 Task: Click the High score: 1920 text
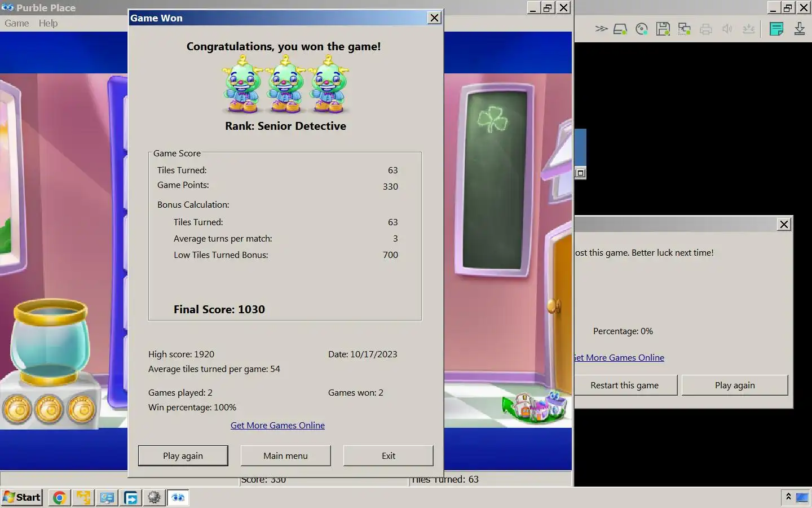tap(181, 354)
